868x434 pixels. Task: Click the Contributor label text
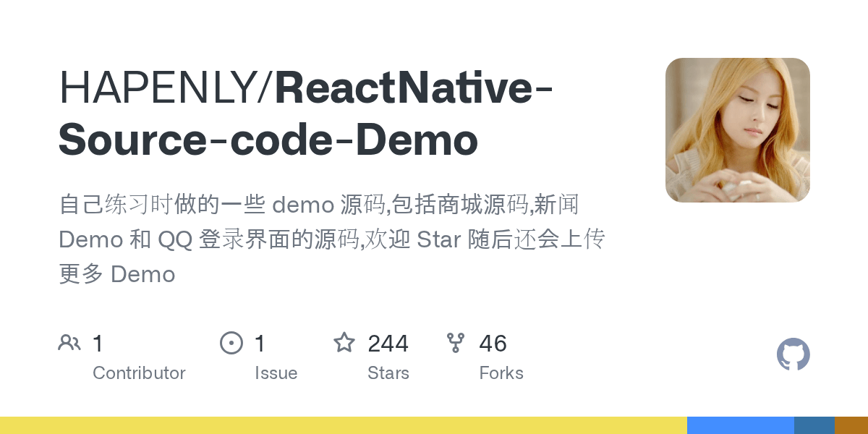pos(139,373)
